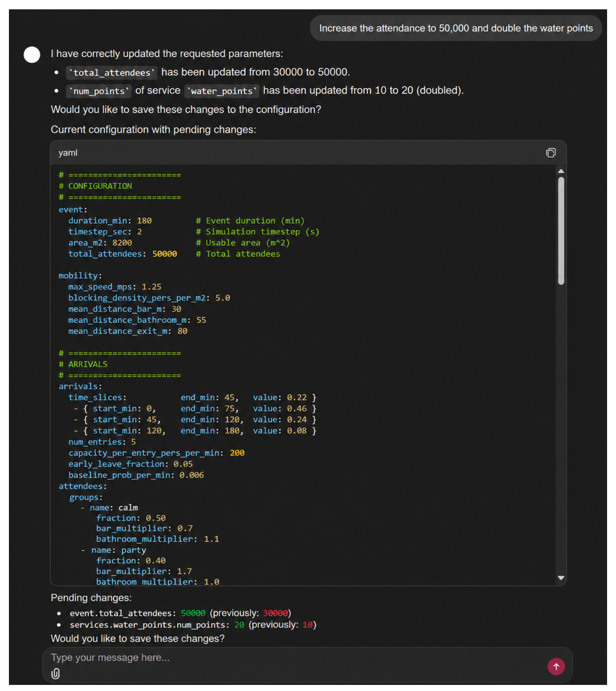Image resolution: width=616 pixels, height=691 pixels.
Task: Click the 'timestep_sec: 2' line
Action: [x=105, y=232]
